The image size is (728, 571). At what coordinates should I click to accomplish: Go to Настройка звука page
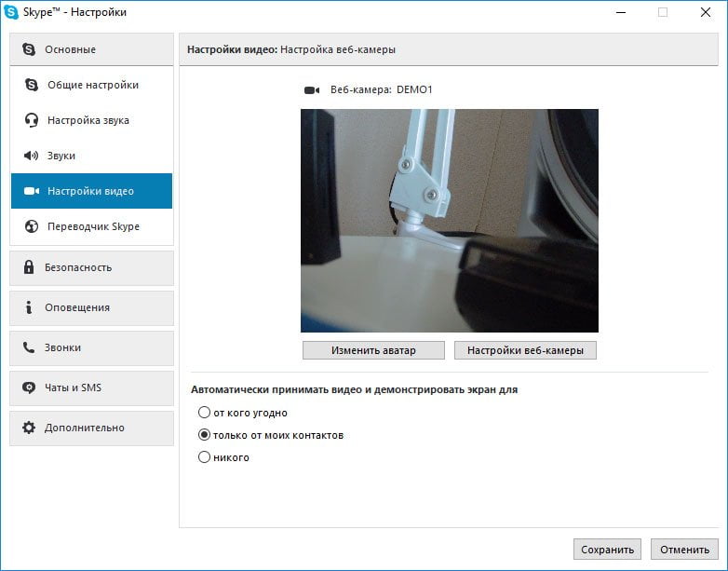pos(91,120)
